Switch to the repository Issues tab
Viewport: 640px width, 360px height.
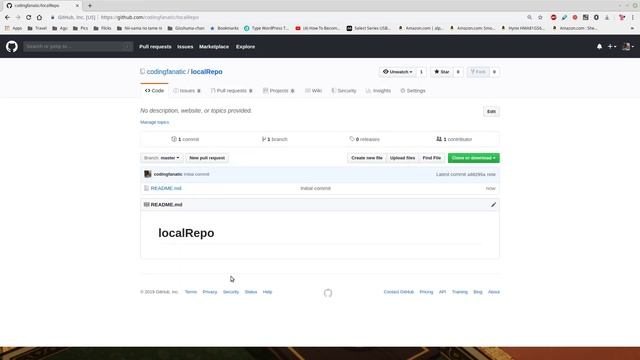pyautogui.click(x=187, y=91)
